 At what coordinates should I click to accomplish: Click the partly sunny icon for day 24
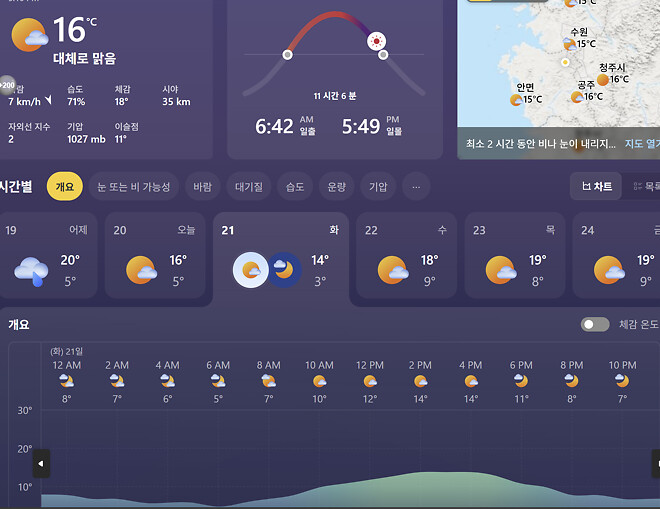pos(609,270)
